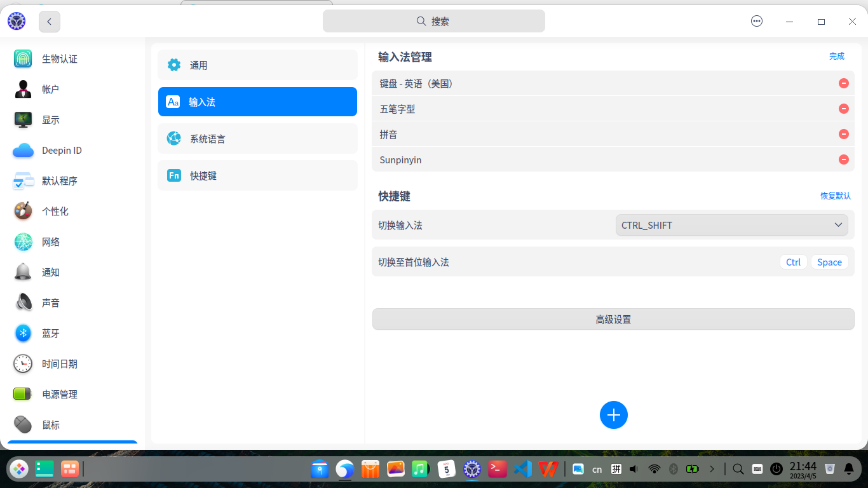Screen dimensions: 868x488
Task: Open 电源管理 power management settings
Action: pos(59,394)
